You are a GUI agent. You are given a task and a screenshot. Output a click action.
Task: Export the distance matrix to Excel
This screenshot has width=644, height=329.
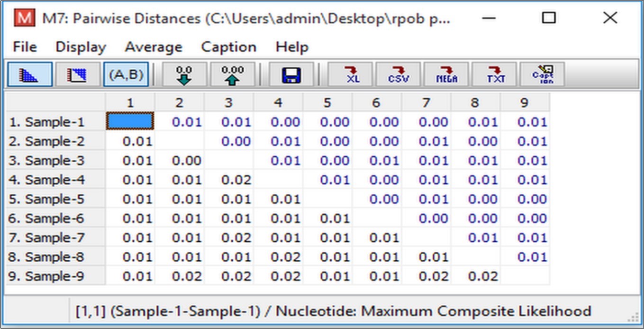[351, 74]
